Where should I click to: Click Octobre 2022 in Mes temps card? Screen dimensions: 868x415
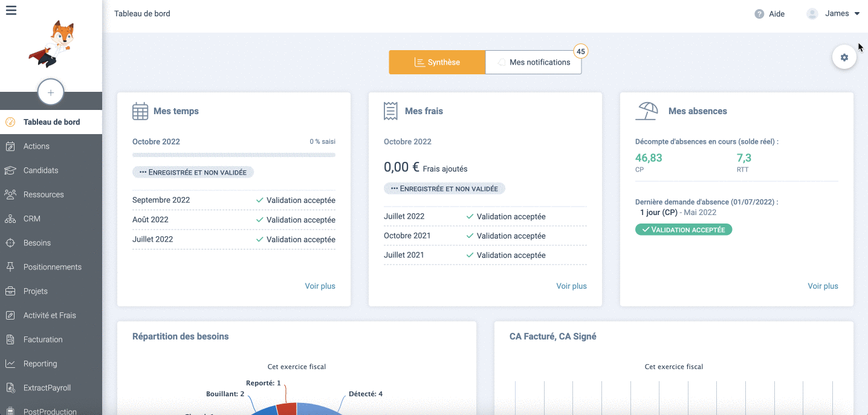pyautogui.click(x=156, y=142)
